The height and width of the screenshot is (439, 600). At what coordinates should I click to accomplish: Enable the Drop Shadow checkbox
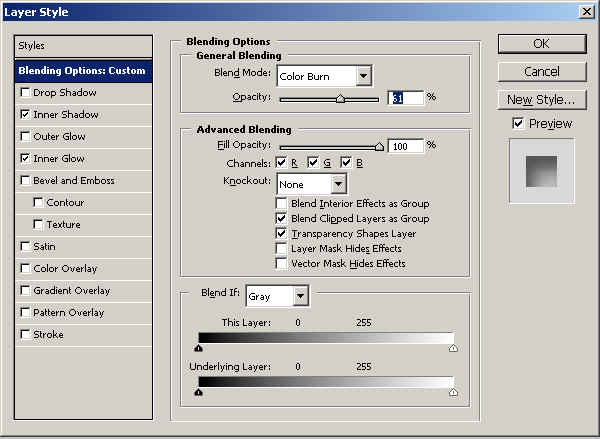click(x=25, y=93)
